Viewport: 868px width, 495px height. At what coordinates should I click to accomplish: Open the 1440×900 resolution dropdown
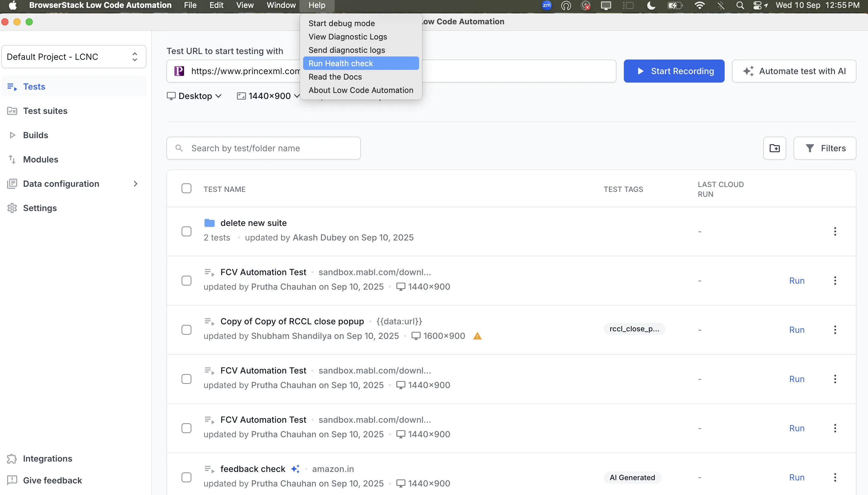point(268,96)
